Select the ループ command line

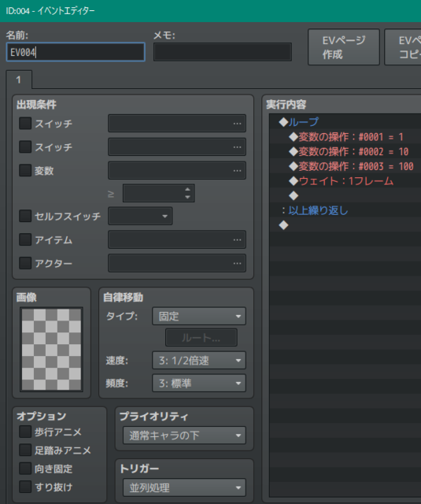(x=345, y=122)
